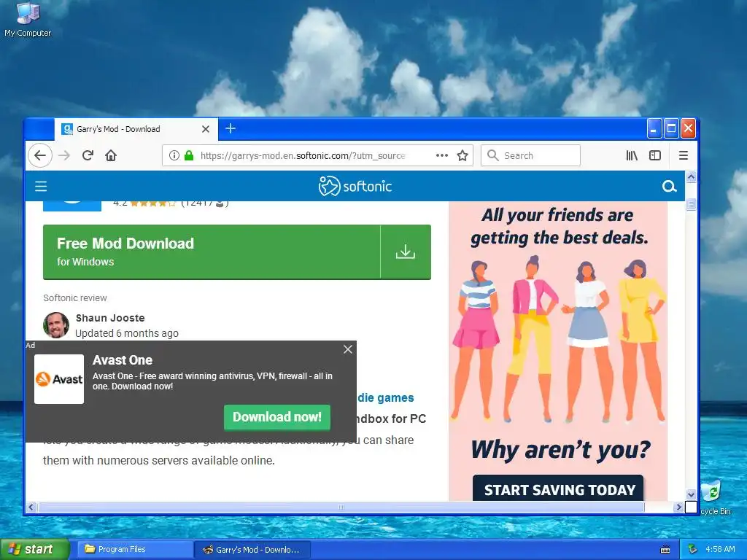Reload the page with the refresh icon
This screenshot has width=747, height=560.
click(x=88, y=156)
